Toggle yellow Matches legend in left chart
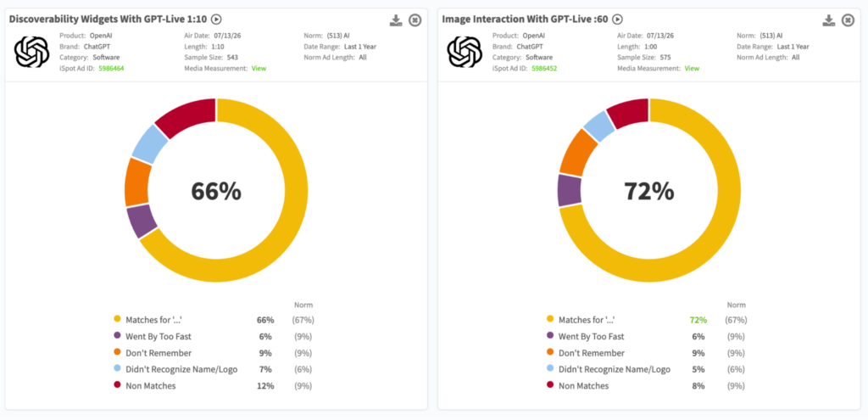 click(117, 320)
